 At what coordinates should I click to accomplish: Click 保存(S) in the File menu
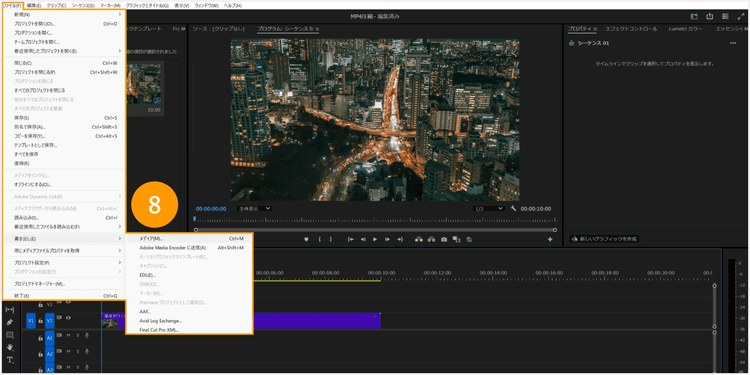[x=65, y=118]
